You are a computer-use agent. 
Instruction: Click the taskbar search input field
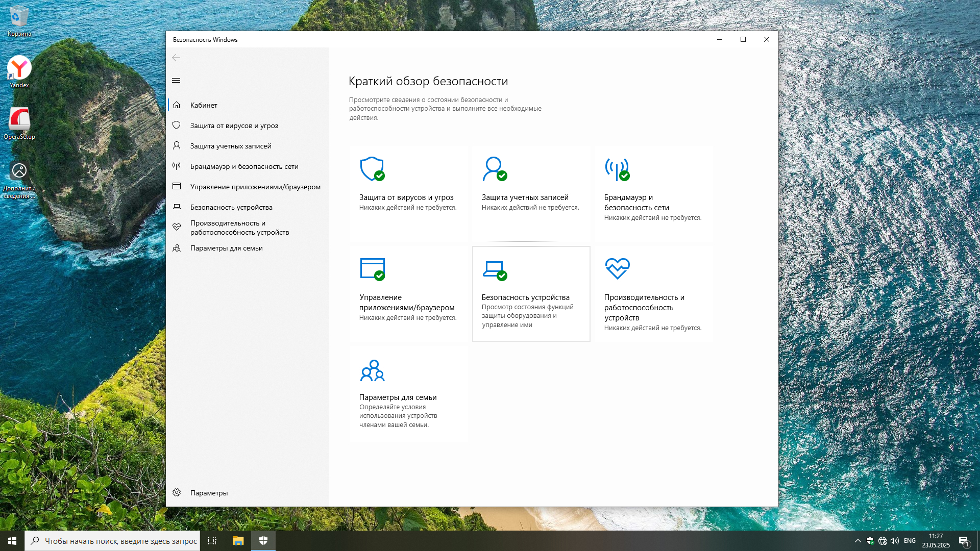click(120, 541)
